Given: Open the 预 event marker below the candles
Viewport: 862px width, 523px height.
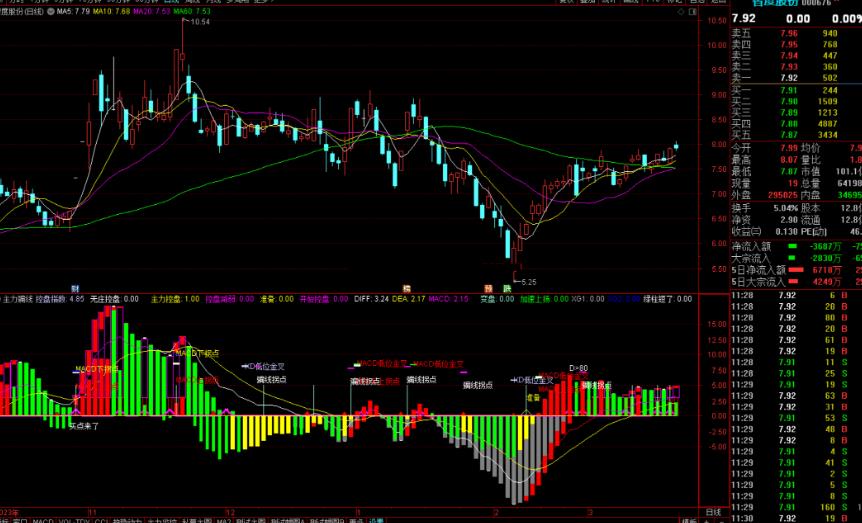Looking at the screenshot, I should (489, 288).
